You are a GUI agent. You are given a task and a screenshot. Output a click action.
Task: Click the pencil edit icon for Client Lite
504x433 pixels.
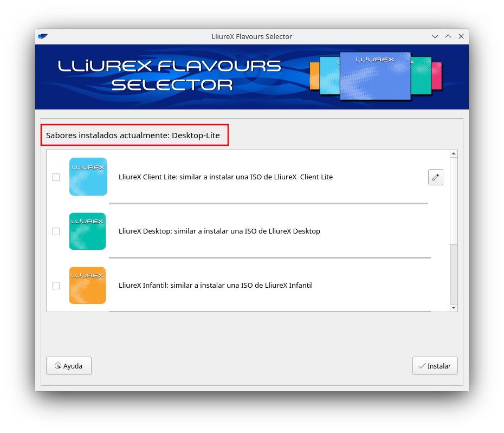(436, 177)
